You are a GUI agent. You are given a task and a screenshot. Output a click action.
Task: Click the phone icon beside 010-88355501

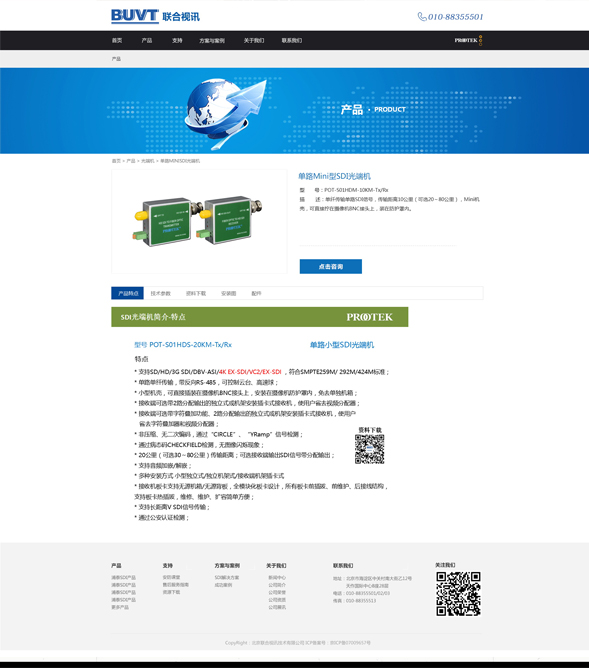click(x=422, y=17)
